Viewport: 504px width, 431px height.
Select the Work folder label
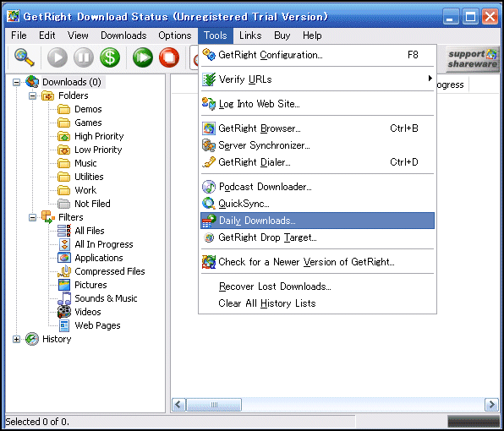click(85, 190)
